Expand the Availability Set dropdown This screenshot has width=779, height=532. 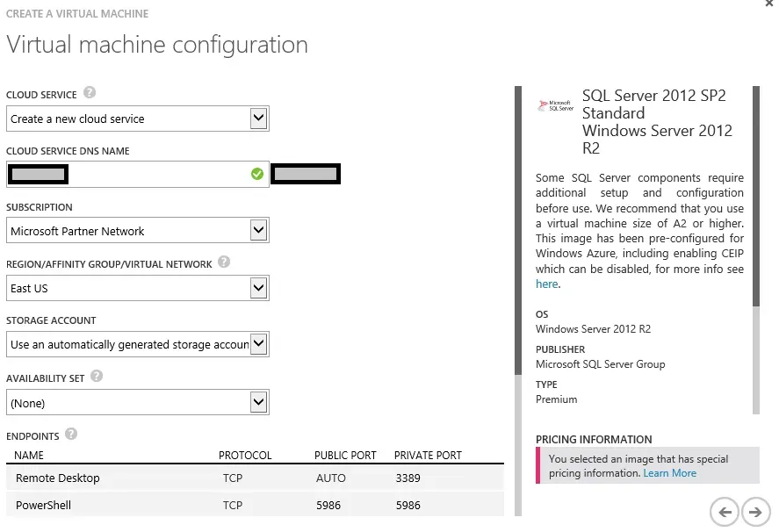pos(258,401)
